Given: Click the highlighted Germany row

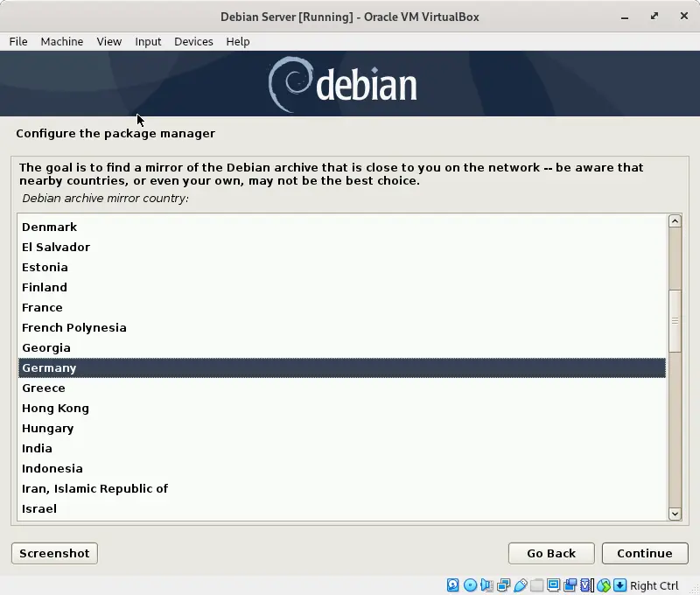Looking at the screenshot, I should pyautogui.click(x=342, y=367).
